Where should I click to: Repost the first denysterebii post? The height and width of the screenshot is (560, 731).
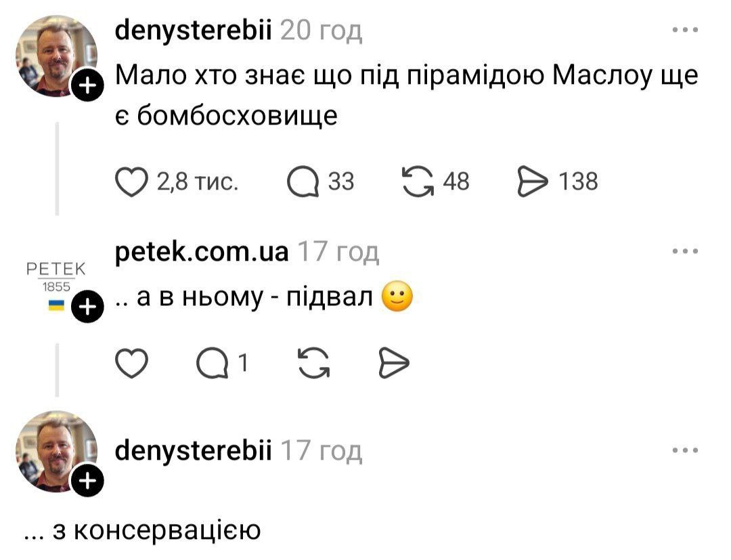[x=418, y=181]
